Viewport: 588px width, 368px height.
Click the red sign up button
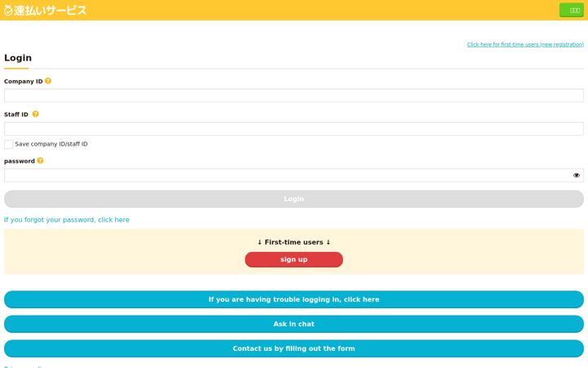pos(294,259)
